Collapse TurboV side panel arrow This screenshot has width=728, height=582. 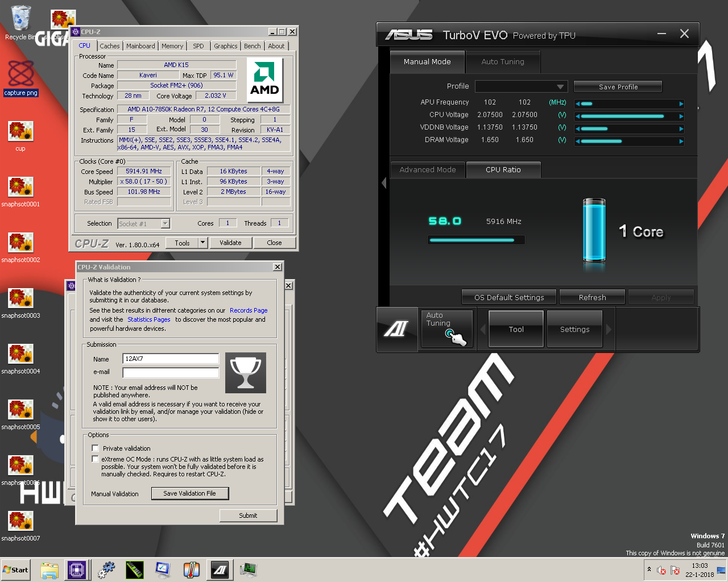[x=384, y=183]
